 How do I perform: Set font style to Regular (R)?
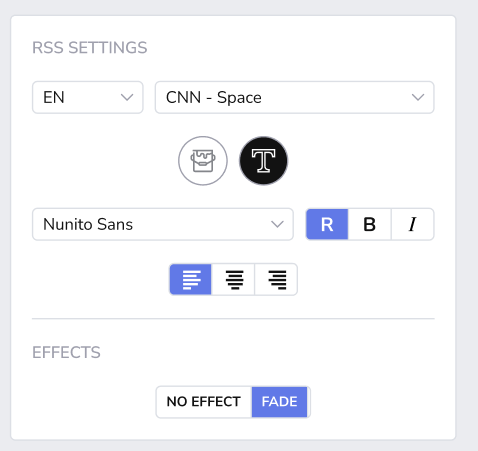327,224
